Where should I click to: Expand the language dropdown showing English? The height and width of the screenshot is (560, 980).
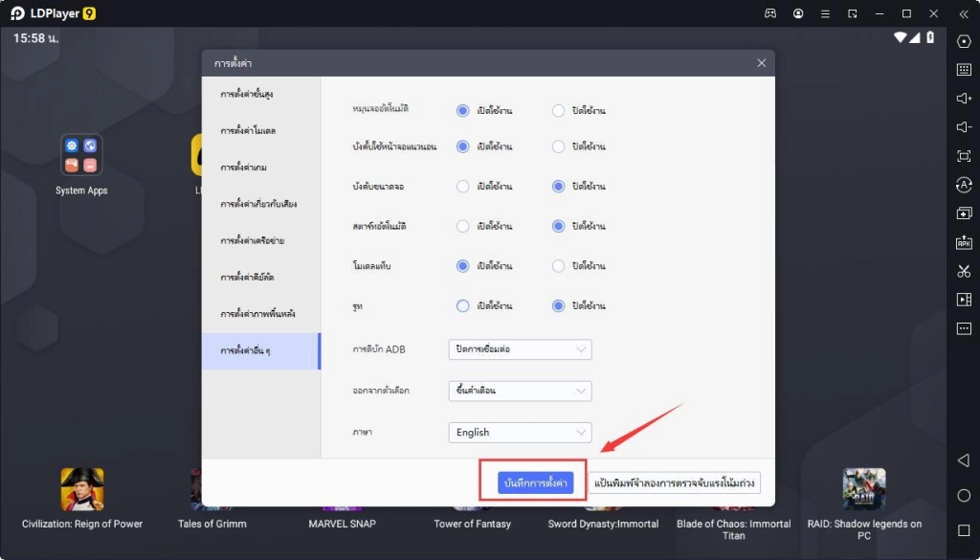tap(520, 433)
